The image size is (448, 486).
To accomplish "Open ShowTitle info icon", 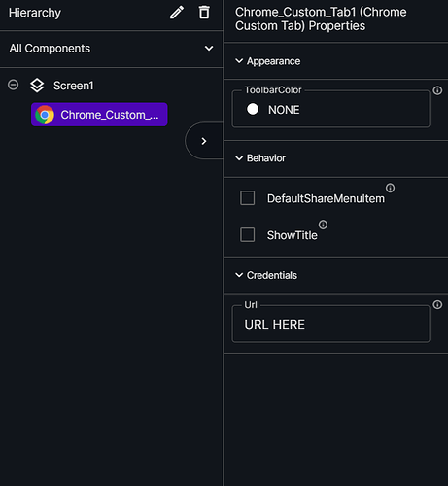I will (x=323, y=225).
